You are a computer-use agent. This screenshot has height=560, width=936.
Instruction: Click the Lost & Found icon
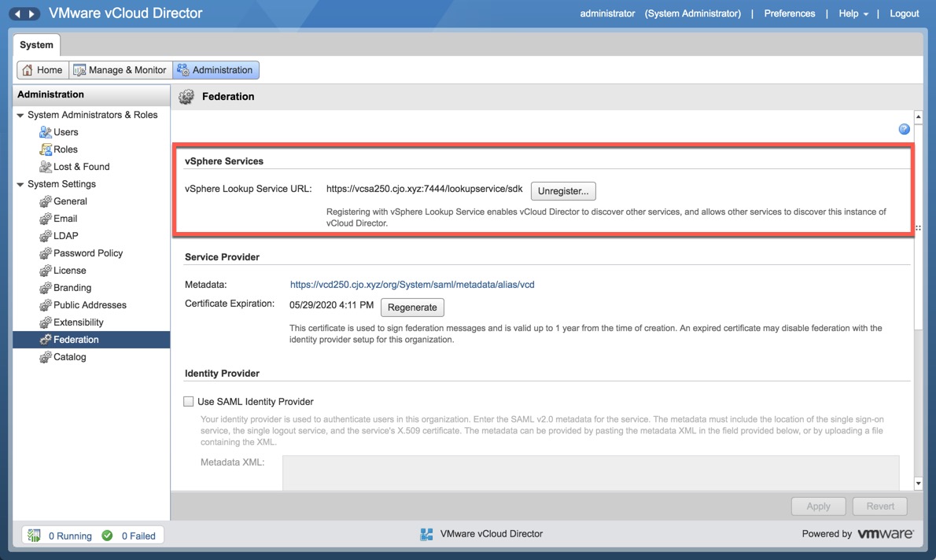pyautogui.click(x=46, y=167)
